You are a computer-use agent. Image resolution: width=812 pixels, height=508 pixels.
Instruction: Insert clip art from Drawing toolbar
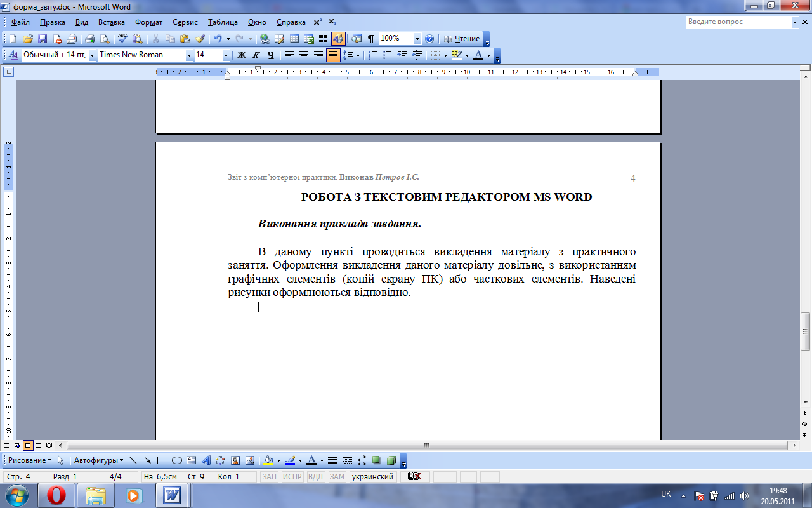235,460
